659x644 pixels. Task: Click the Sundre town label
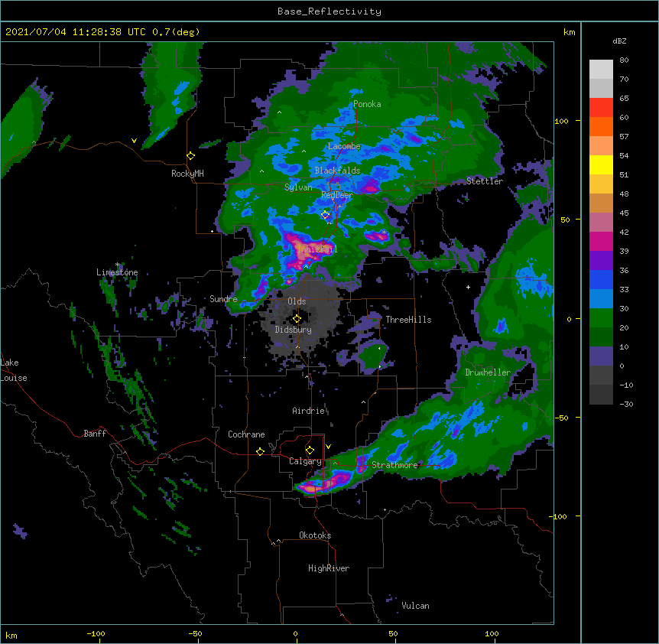(223, 299)
